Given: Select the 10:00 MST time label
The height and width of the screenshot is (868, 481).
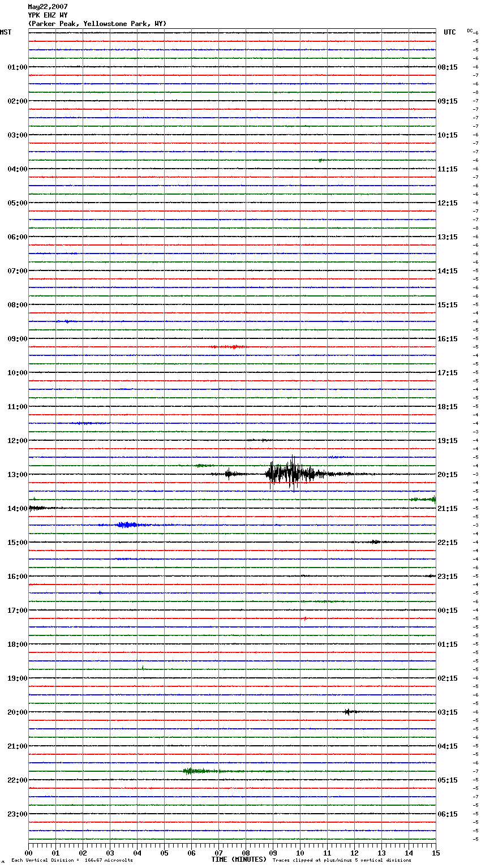Looking at the screenshot, I should coord(18,373).
